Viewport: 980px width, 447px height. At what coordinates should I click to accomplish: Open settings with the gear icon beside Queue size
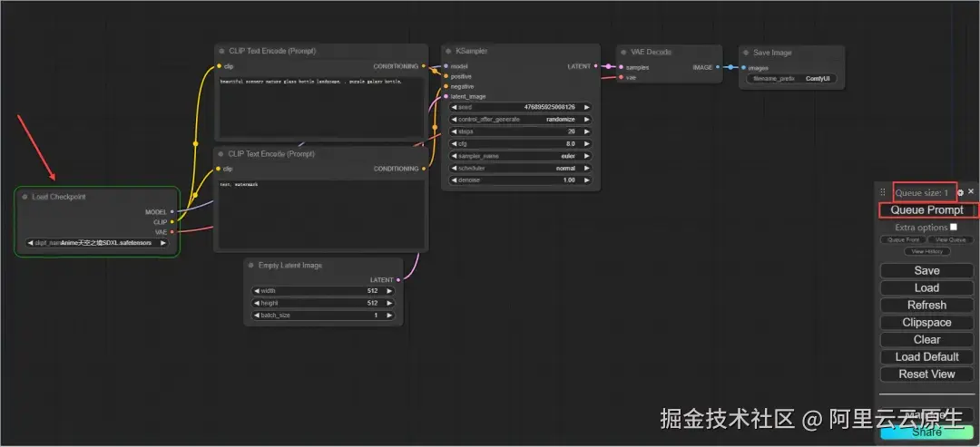[x=961, y=193]
